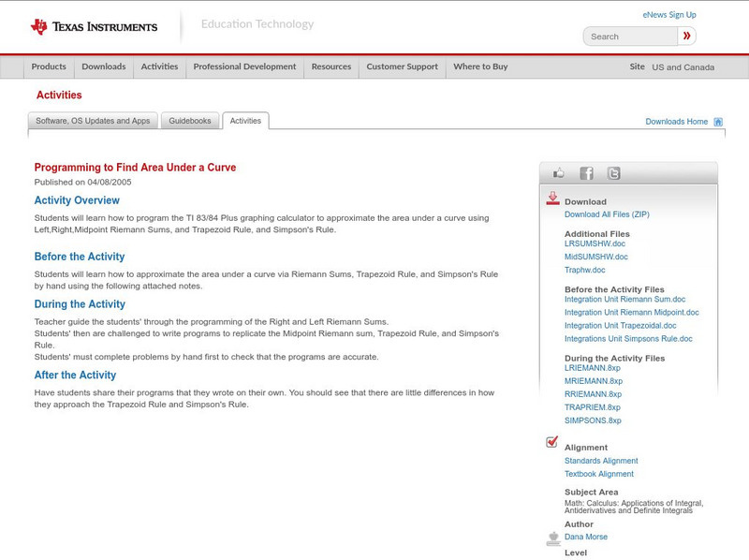The height and width of the screenshot is (560, 749).
Task: Click the During the Activity Files label
Action: pos(614,359)
